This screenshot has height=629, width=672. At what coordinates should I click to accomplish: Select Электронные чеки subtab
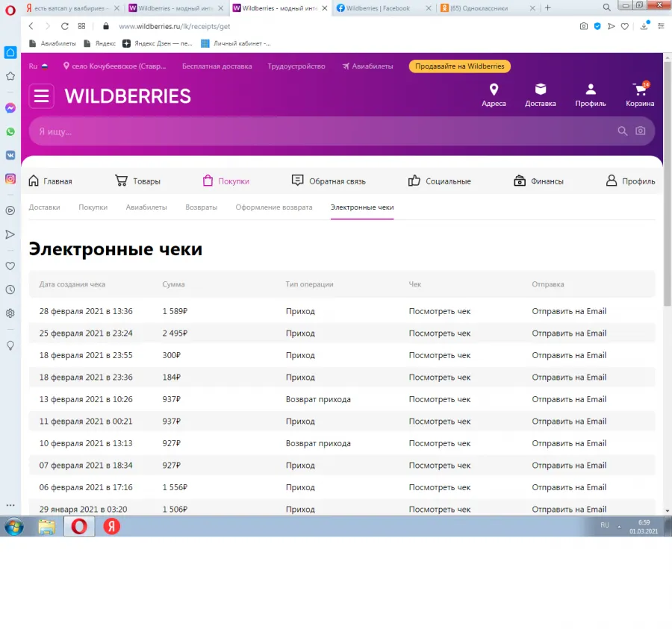point(362,207)
